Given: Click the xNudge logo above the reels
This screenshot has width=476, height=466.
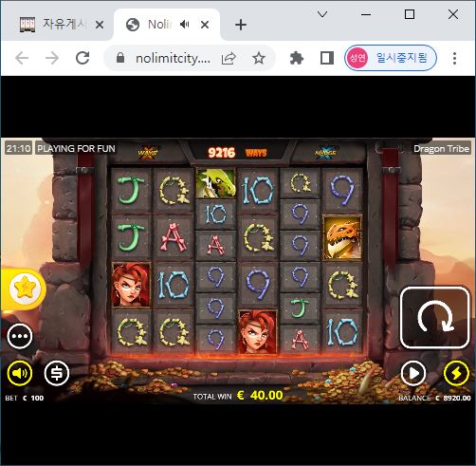Looking at the screenshot, I should pos(326,153).
